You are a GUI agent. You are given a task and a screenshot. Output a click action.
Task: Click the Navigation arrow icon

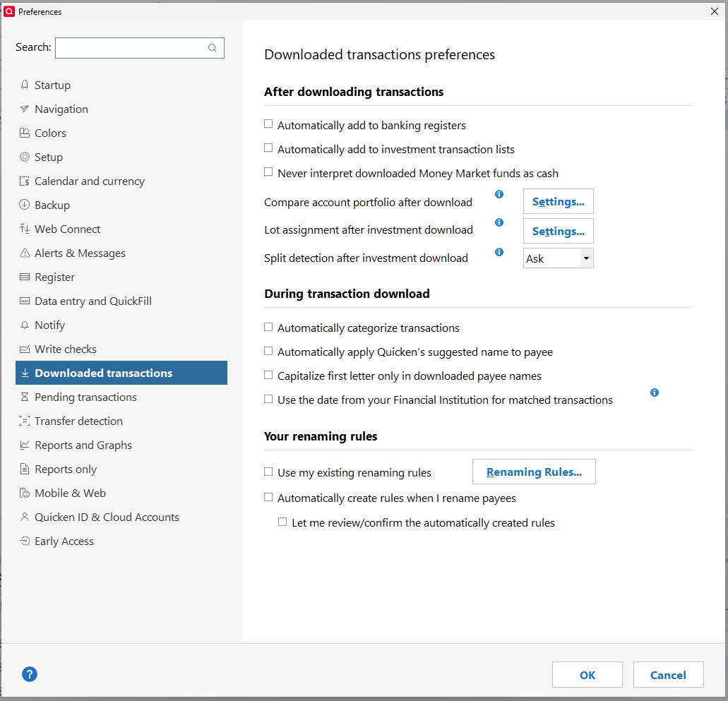25,109
